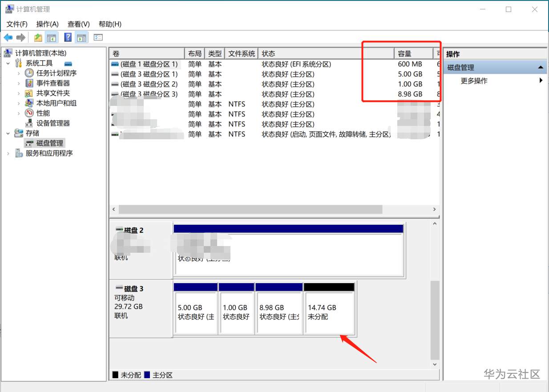Click the horizontal scrollbar left arrow in volume list
The image size is (549, 392).
pos(114,209)
